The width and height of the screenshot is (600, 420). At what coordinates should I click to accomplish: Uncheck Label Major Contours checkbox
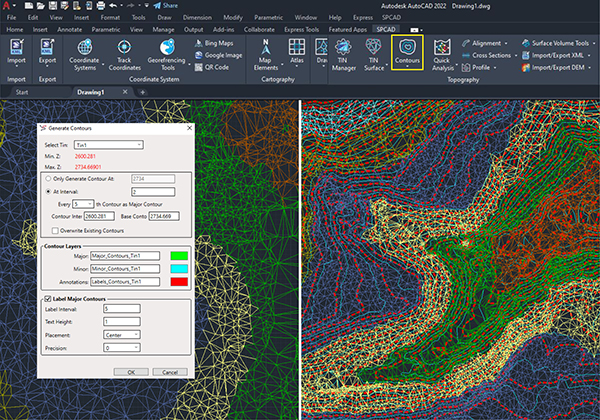tap(49, 298)
